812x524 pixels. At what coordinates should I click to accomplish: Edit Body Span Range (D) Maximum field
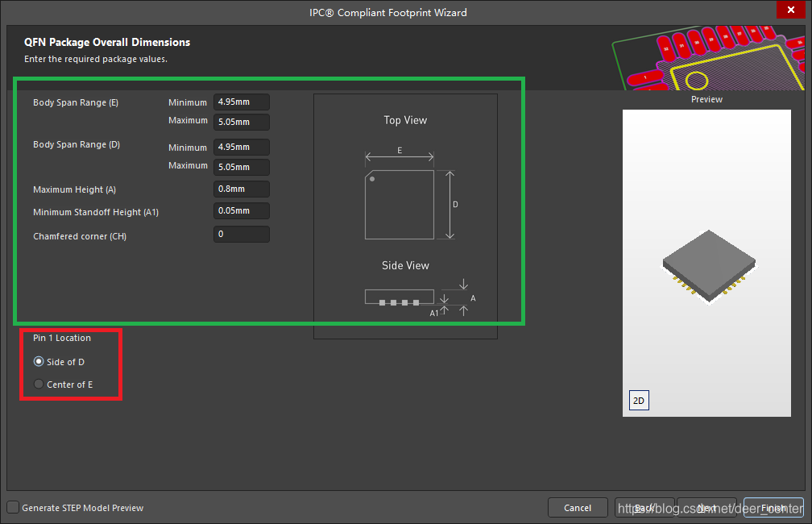[x=241, y=168]
